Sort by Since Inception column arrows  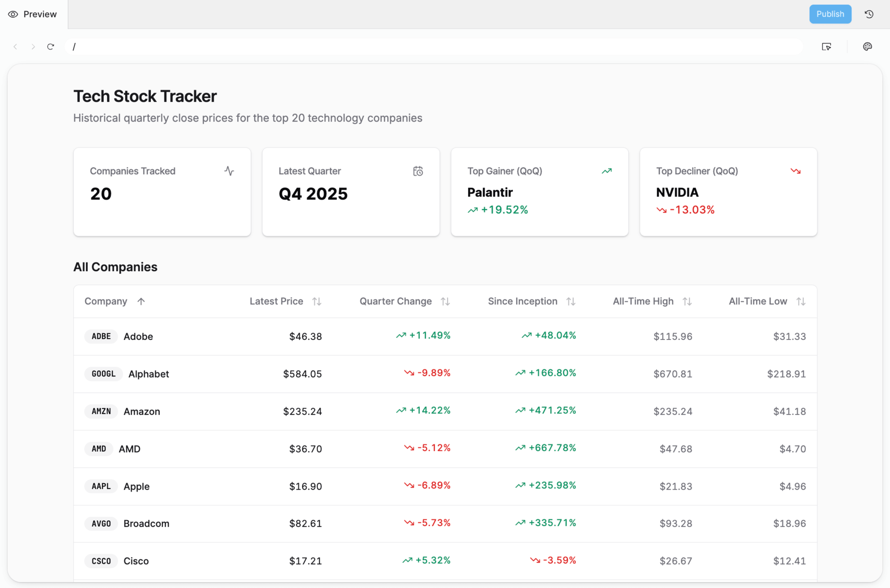(571, 301)
